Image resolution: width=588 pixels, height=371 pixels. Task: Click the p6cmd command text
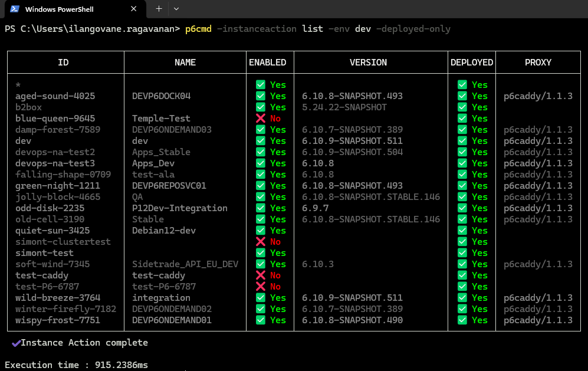click(198, 29)
